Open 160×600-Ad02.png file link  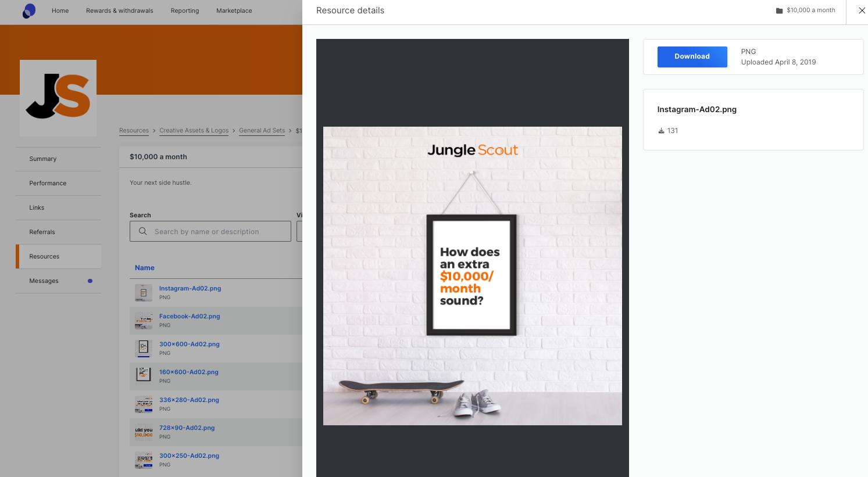coord(189,372)
